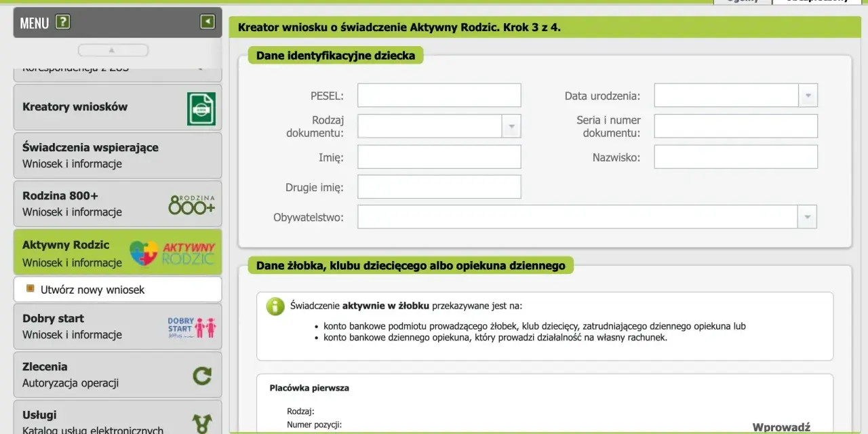Click the Usługi catalog icon

201,423
